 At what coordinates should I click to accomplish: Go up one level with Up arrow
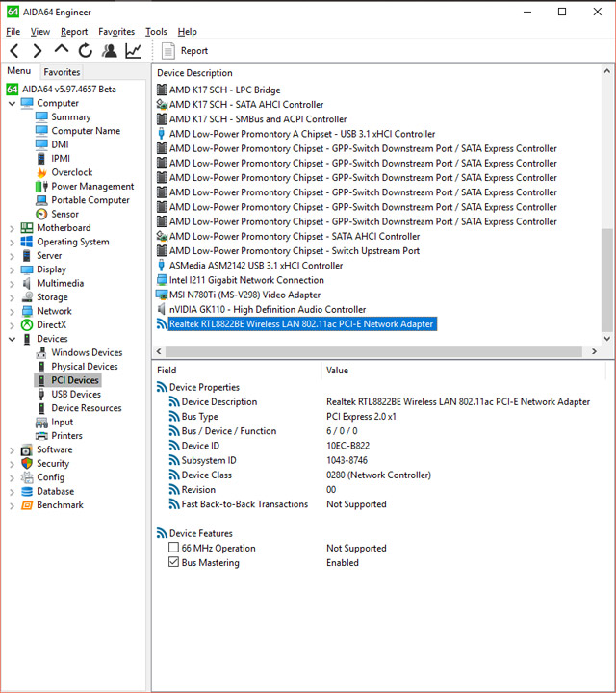pos(62,49)
